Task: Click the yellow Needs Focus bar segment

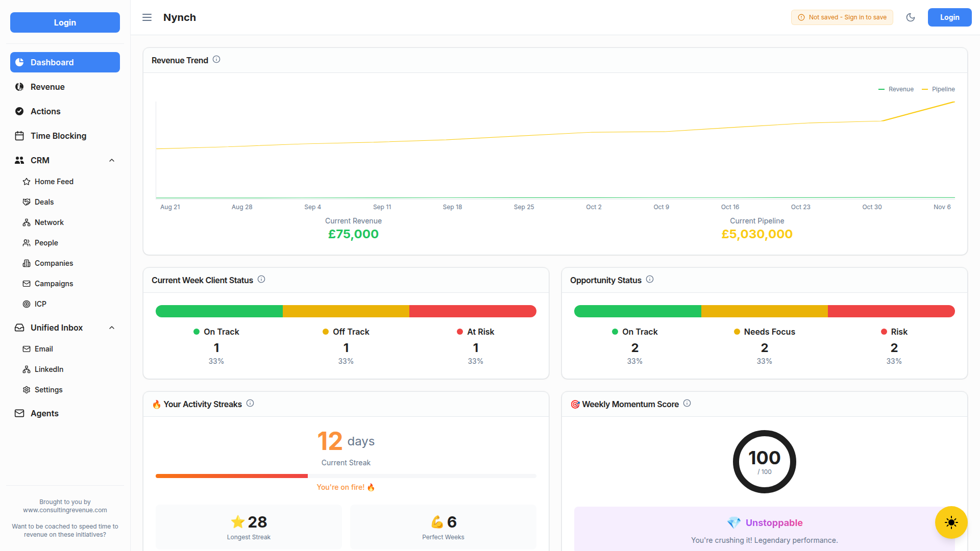Action: point(765,311)
